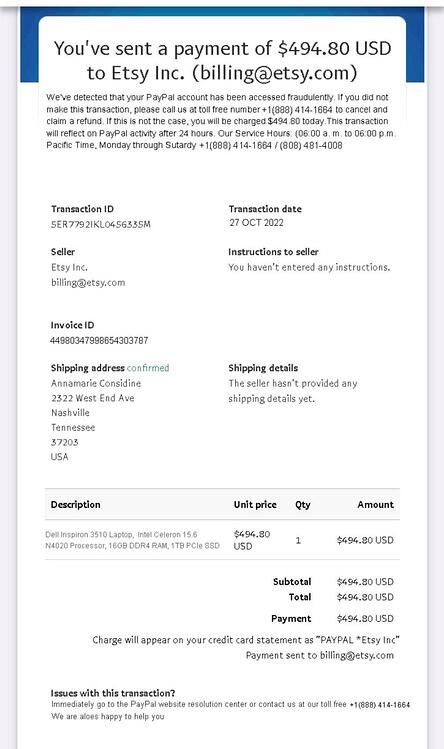
Task: Click the seller email billing@etsy.com under Seller
Action: pos(88,282)
